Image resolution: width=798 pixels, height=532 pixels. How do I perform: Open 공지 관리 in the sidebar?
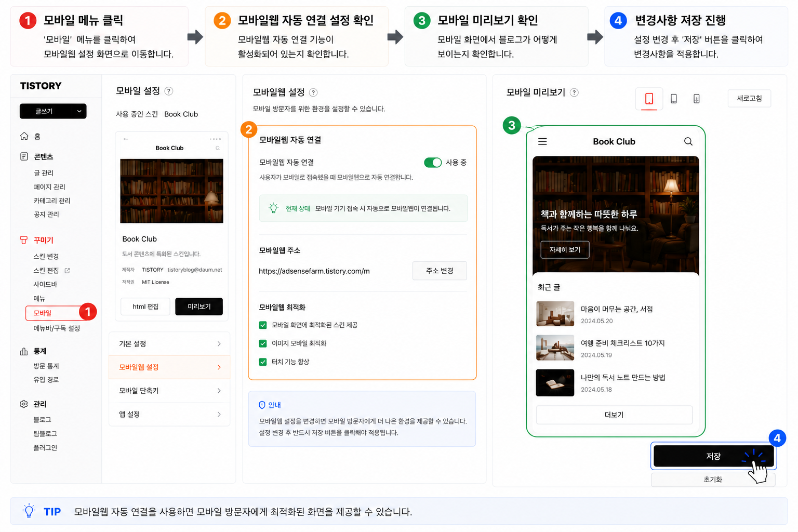(46, 215)
